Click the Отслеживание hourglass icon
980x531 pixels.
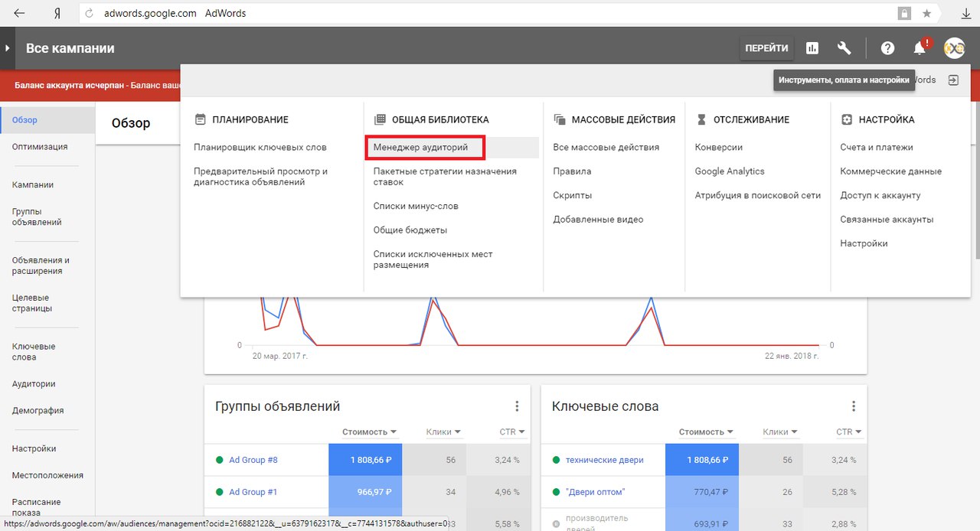(x=701, y=119)
